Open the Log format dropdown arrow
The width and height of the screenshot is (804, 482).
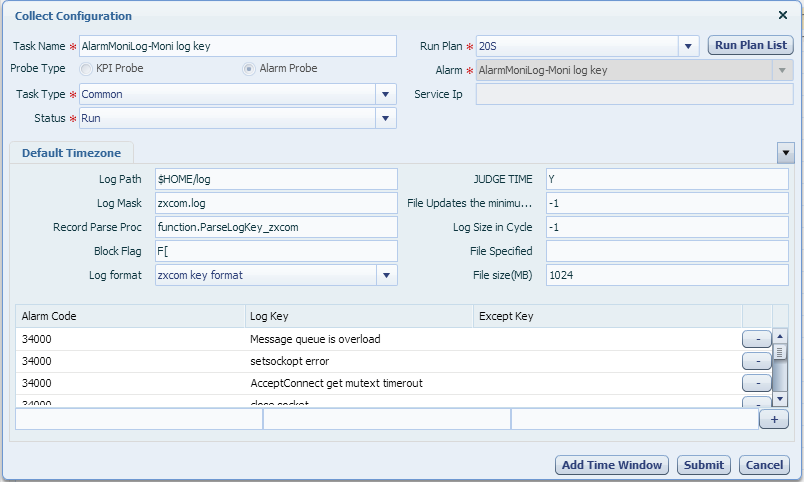(387, 275)
